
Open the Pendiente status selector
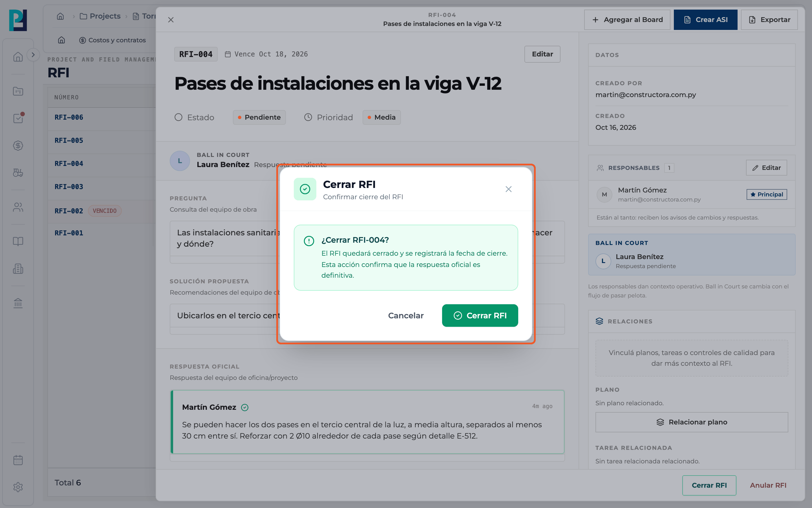coord(259,117)
